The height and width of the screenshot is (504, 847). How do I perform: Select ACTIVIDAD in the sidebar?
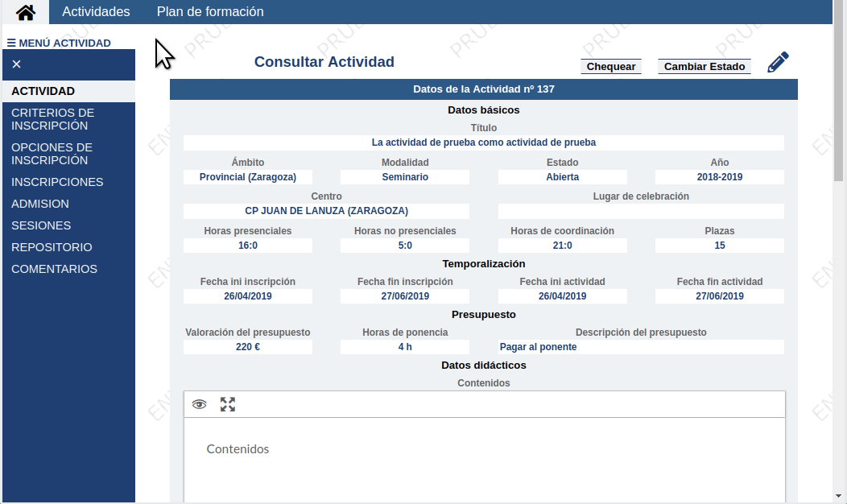(x=68, y=91)
